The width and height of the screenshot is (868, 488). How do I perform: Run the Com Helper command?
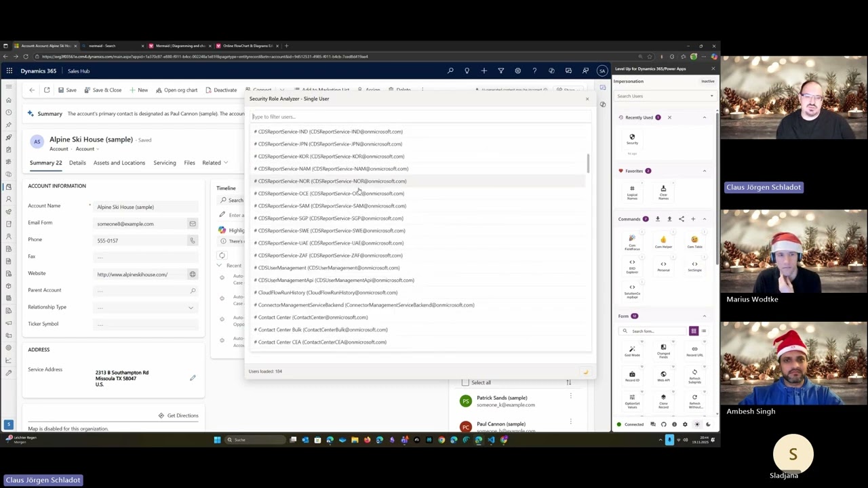tap(663, 242)
